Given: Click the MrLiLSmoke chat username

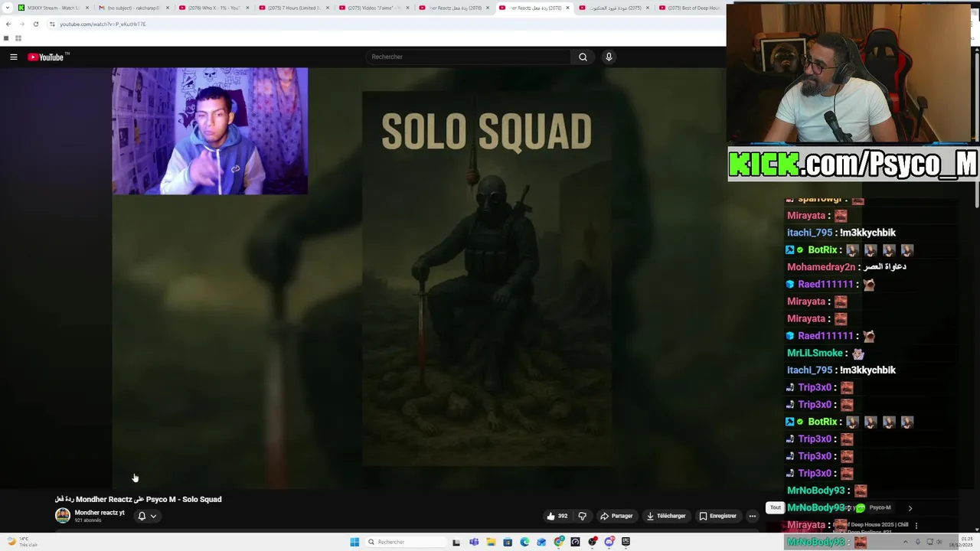Looking at the screenshot, I should [x=815, y=353].
